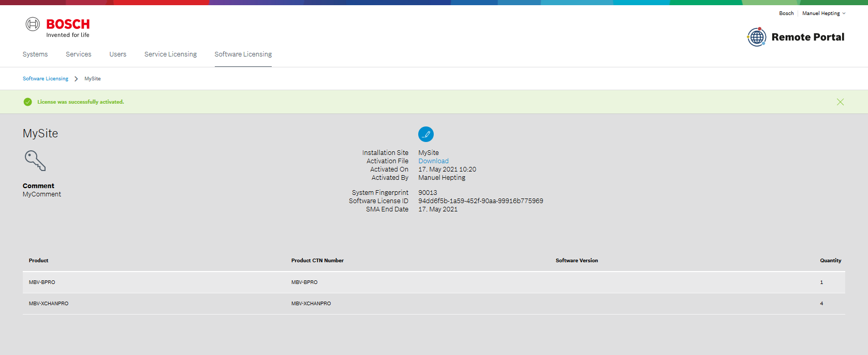
Task: Click the Quantity column header
Action: pyautogui.click(x=830, y=261)
